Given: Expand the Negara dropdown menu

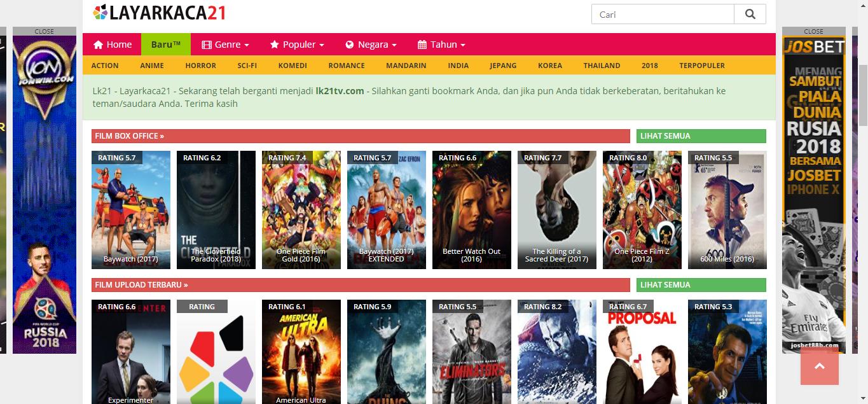Looking at the screenshot, I should [x=371, y=45].
